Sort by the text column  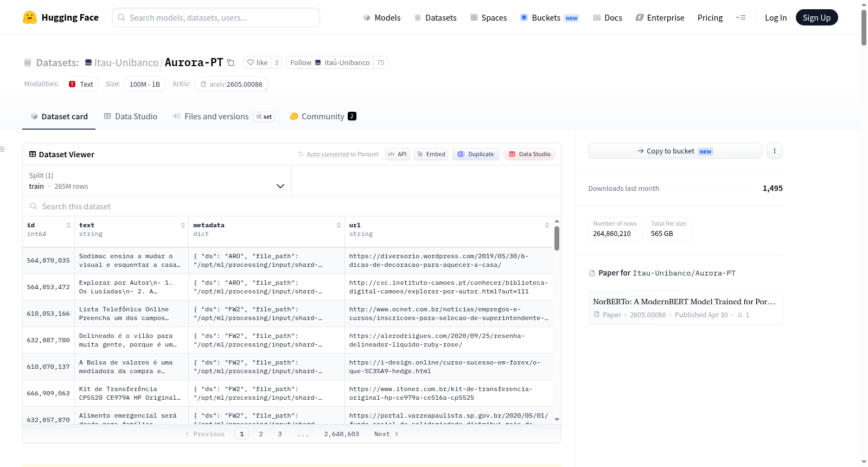[183, 225]
